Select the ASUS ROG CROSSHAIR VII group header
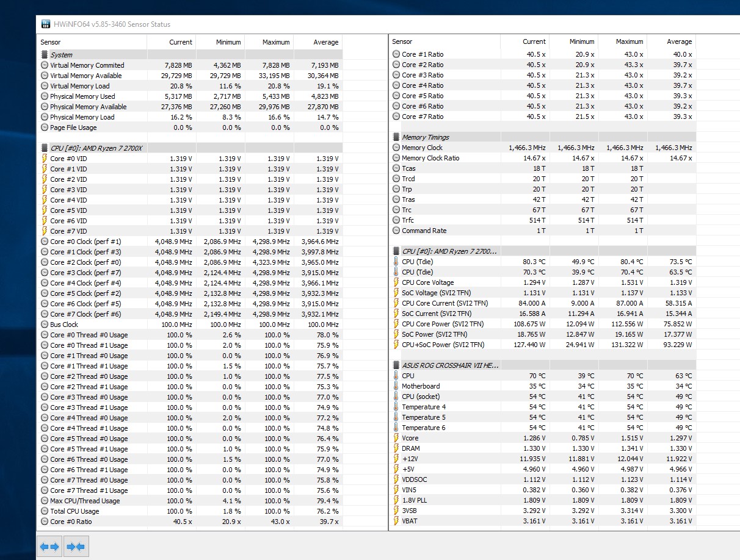 click(450, 365)
